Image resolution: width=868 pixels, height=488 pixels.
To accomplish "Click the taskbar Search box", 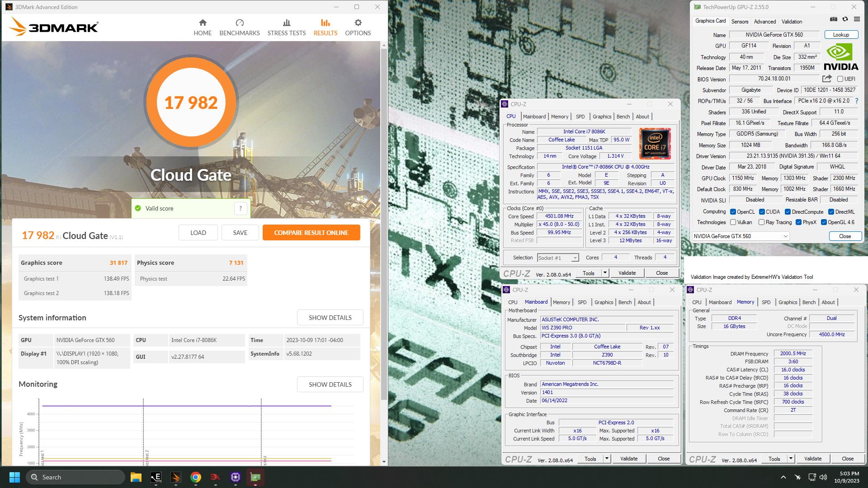I will [75, 477].
